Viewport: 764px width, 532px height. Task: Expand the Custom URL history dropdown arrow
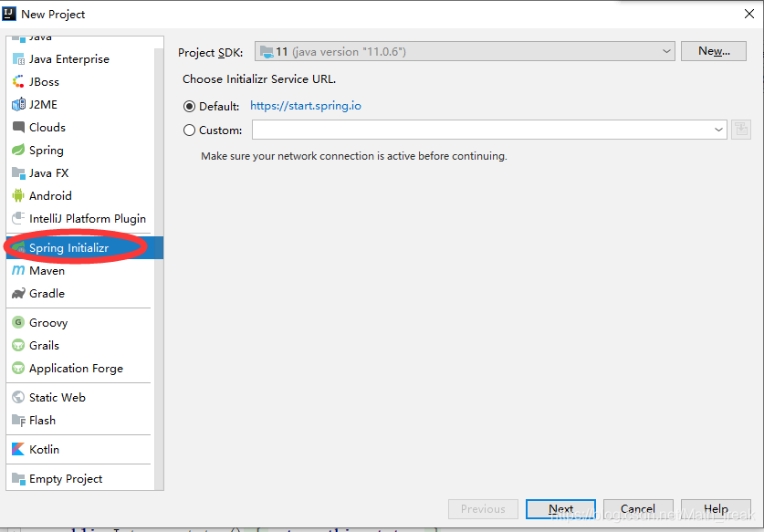[x=718, y=130]
